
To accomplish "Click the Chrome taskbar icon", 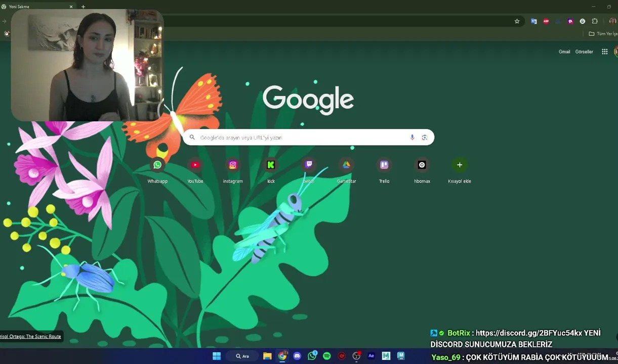I will tap(282, 356).
